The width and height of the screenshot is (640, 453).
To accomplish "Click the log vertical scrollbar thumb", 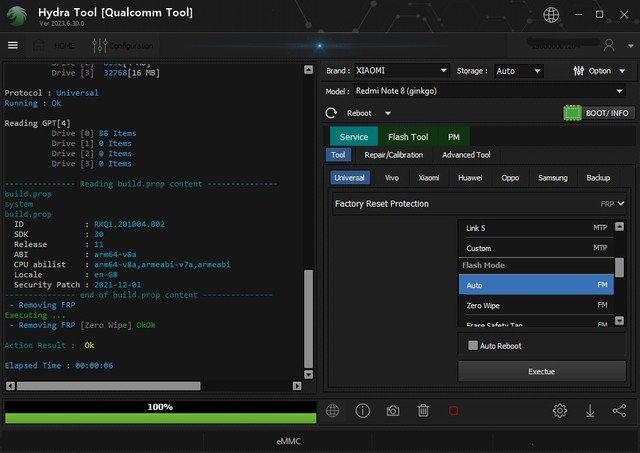I will (x=309, y=319).
